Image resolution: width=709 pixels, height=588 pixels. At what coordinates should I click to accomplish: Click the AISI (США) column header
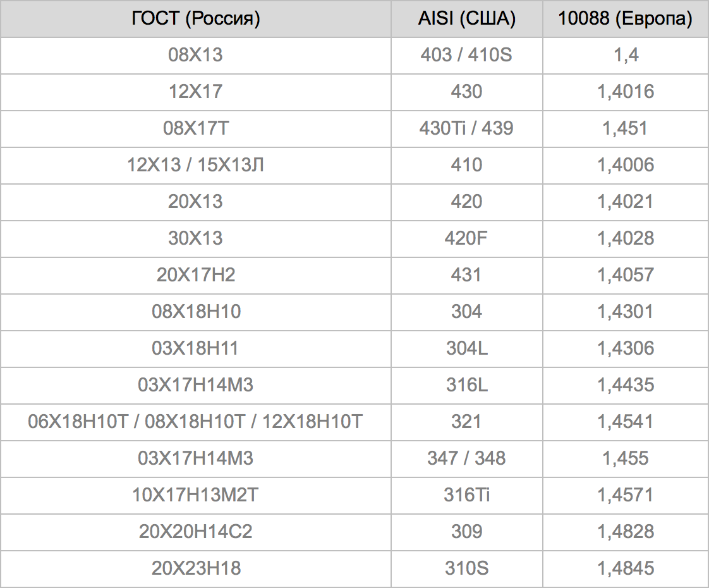point(467,18)
